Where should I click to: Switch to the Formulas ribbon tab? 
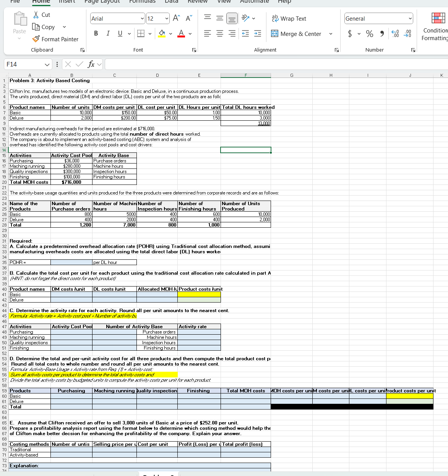[142, 2]
